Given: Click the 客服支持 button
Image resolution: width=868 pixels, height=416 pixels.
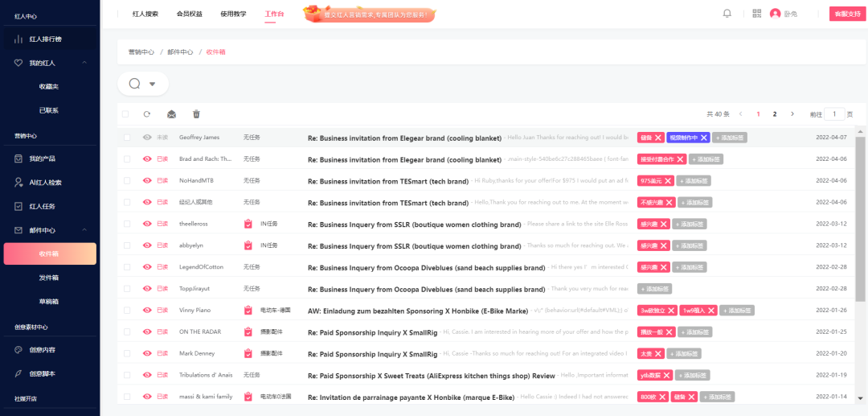Looking at the screenshot, I should point(847,14).
